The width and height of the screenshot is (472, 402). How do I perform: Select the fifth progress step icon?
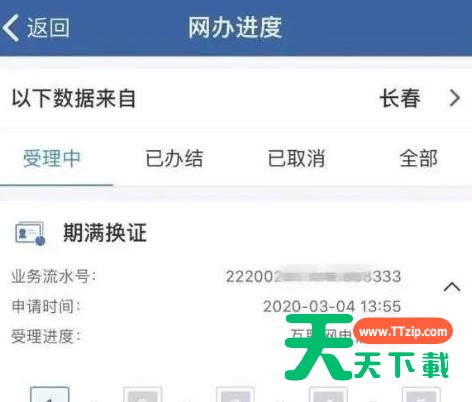click(421, 394)
